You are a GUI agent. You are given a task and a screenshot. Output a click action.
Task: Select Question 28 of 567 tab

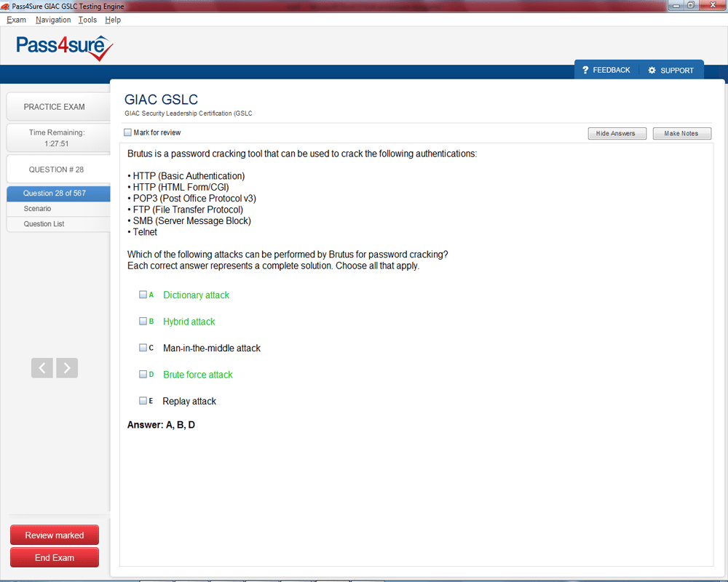tap(58, 194)
